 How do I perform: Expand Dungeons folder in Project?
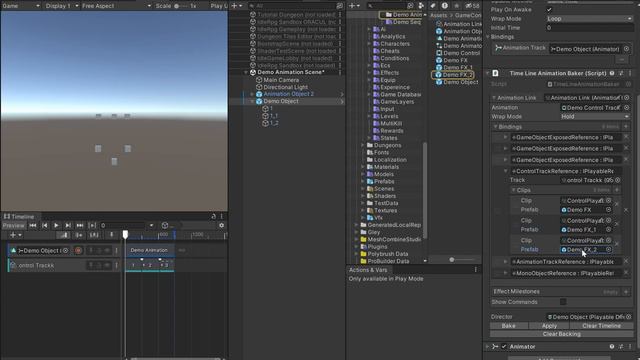click(363, 145)
